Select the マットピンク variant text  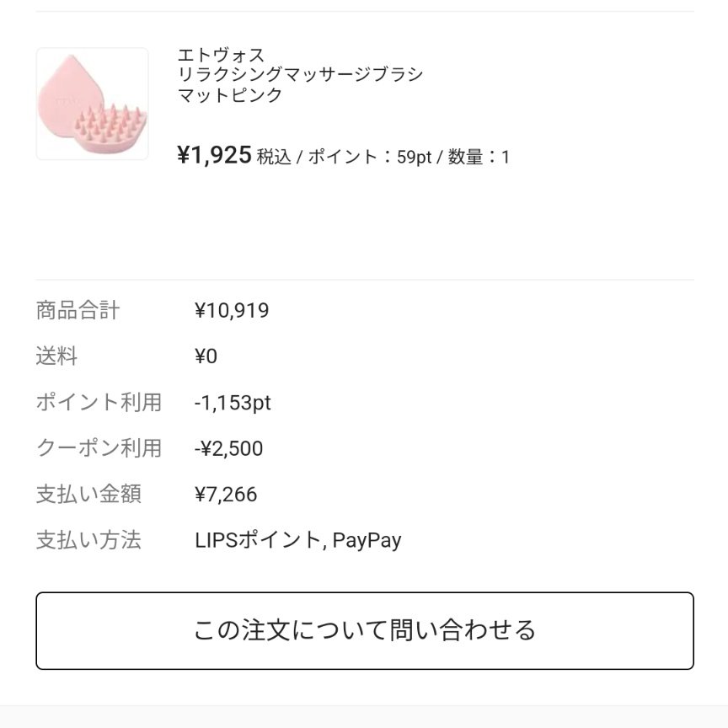(230, 95)
